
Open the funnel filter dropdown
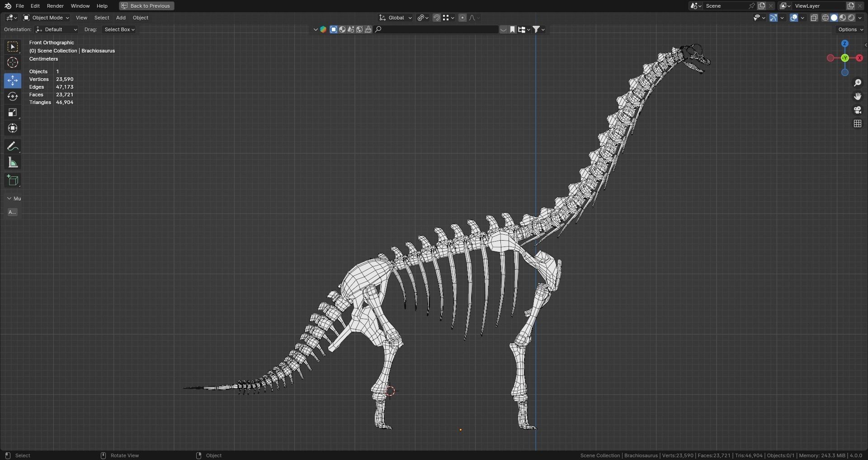[x=538, y=29]
